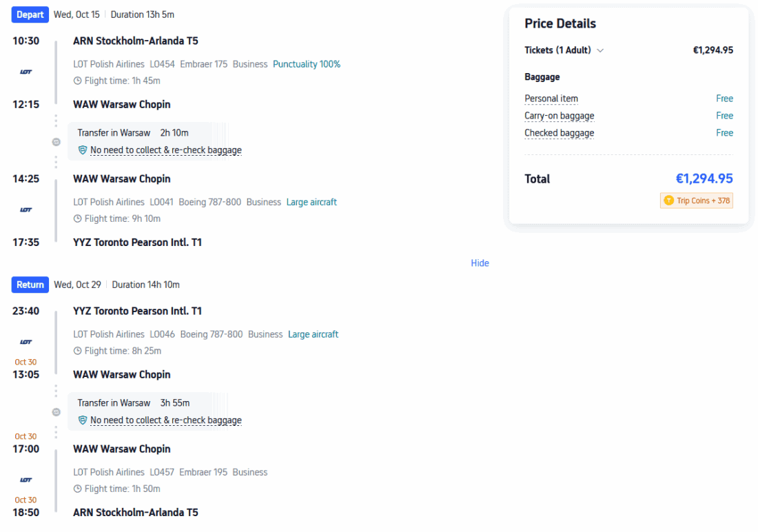Screen dimensions: 758x532
Task: Click Large aircraft tag on flight LO046
Action: [x=313, y=334]
